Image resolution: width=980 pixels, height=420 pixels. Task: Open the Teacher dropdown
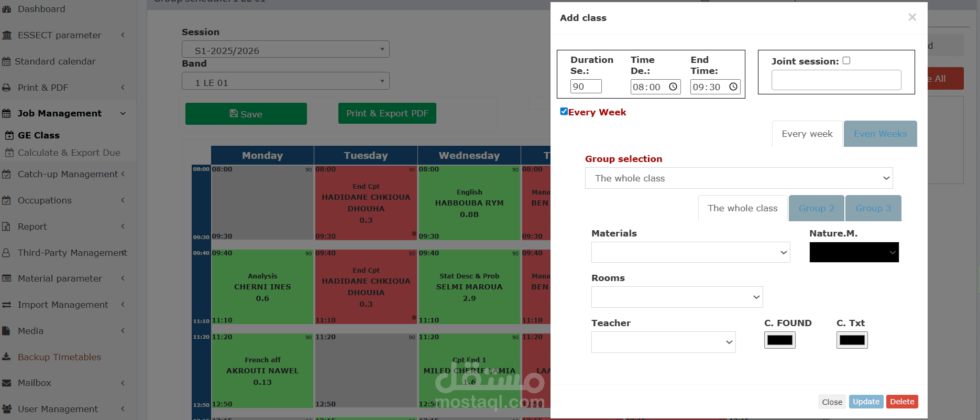pyautogui.click(x=663, y=342)
